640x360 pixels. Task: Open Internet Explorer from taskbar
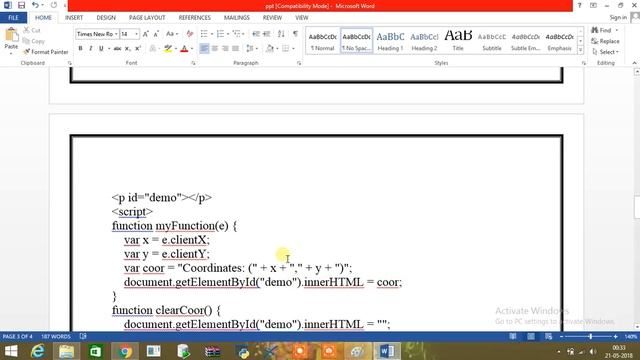pos(38,351)
